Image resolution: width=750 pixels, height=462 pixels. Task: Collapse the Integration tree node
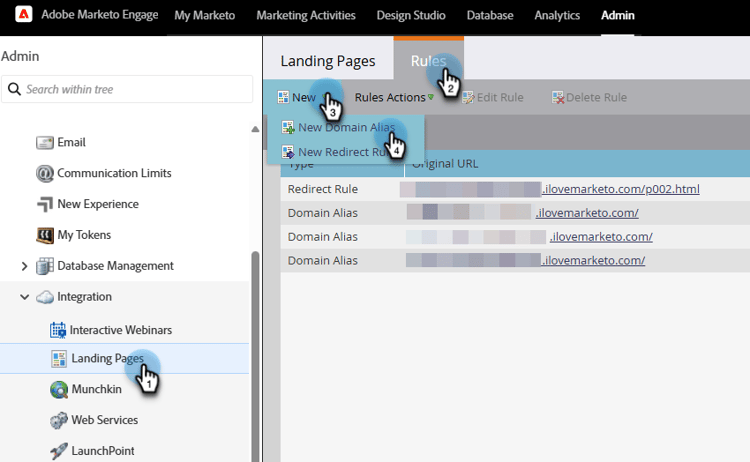(24, 297)
